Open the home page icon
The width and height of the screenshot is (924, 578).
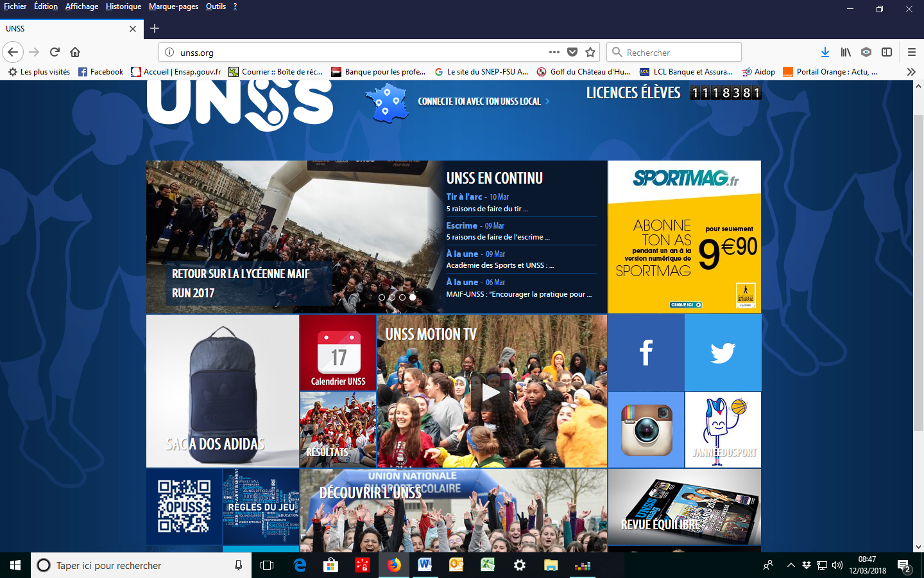click(75, 52)
